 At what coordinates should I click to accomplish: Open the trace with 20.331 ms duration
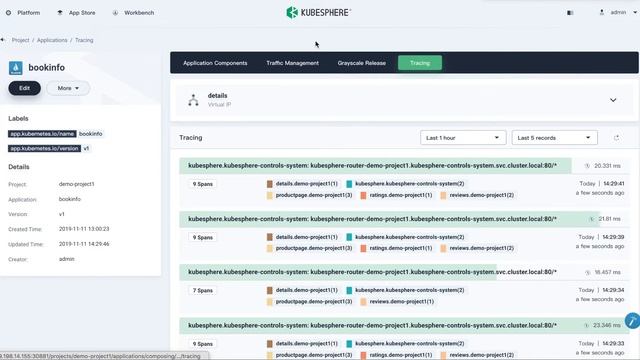404,166
